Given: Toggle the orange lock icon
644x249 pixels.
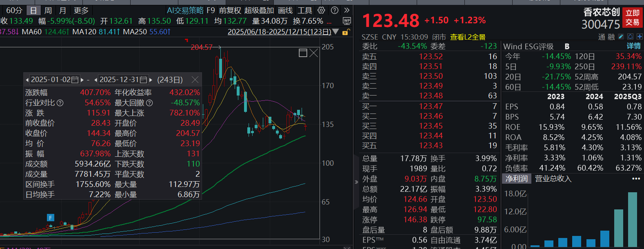Looking at the screenshot, I should [346, 32].
